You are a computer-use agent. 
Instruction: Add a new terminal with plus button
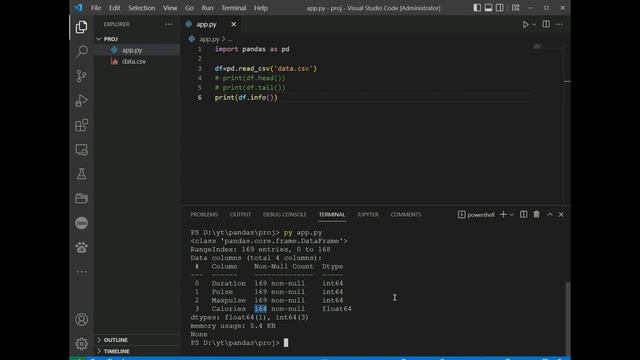[503, 214]
